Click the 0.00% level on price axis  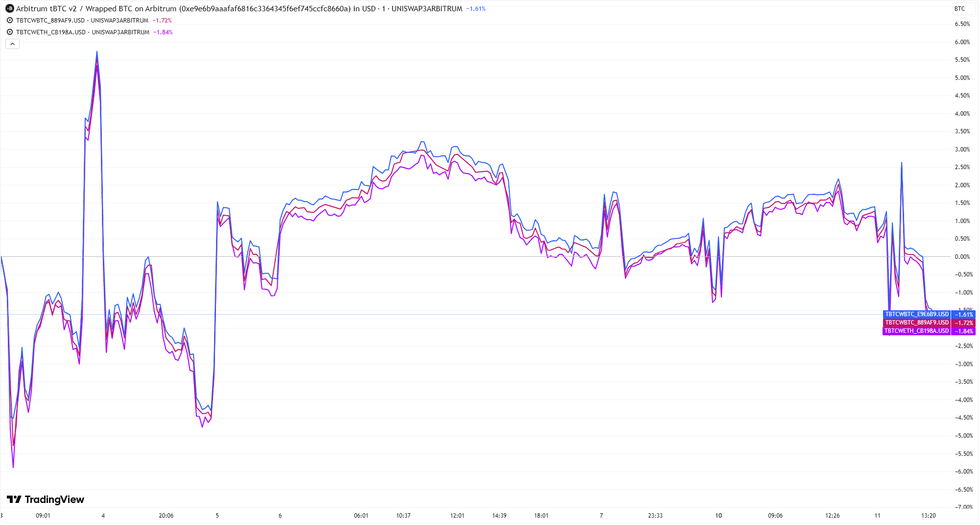pos(962,257)
